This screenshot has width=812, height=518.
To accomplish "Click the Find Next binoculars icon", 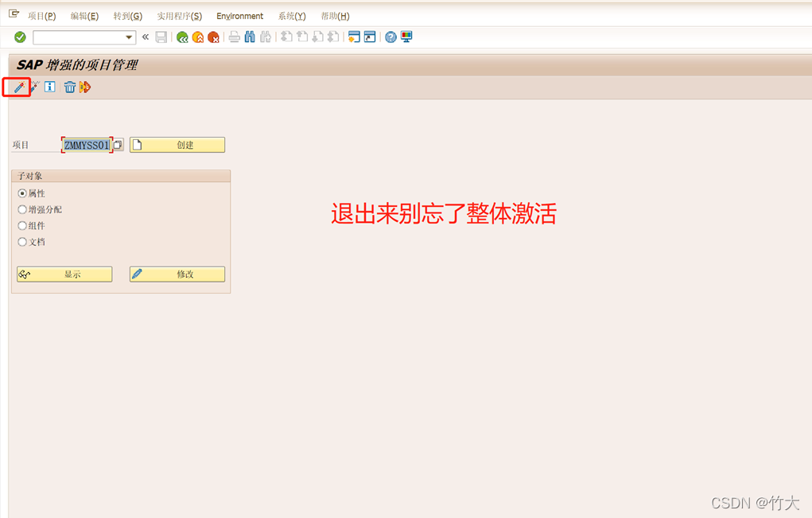I will [266, 37].
